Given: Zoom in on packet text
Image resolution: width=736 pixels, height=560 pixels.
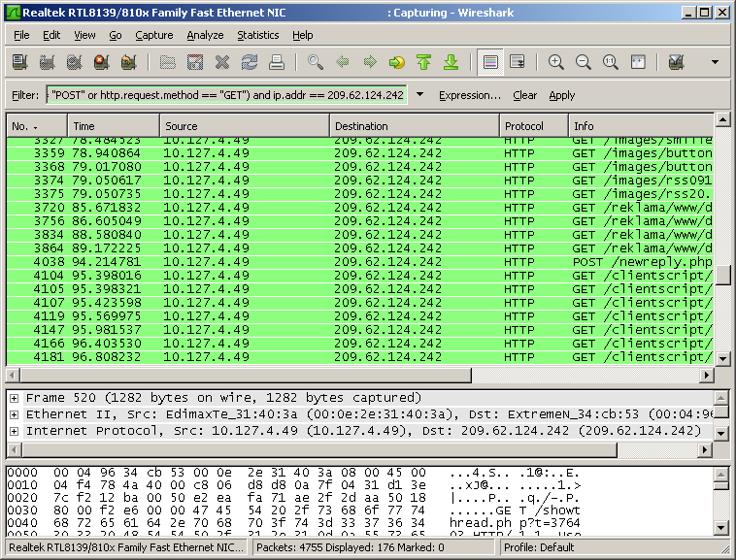Looking at the screenshot, I should click(x=555, y=62).
